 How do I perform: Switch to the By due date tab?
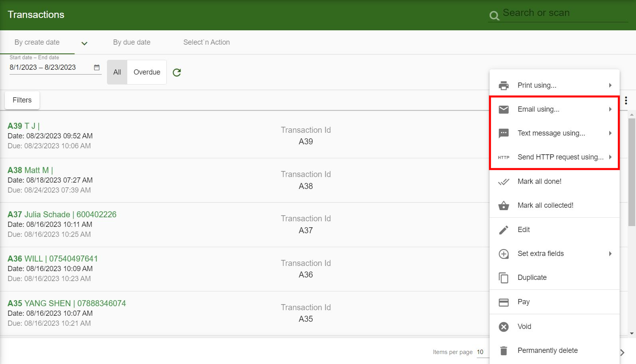coord(132,42)
